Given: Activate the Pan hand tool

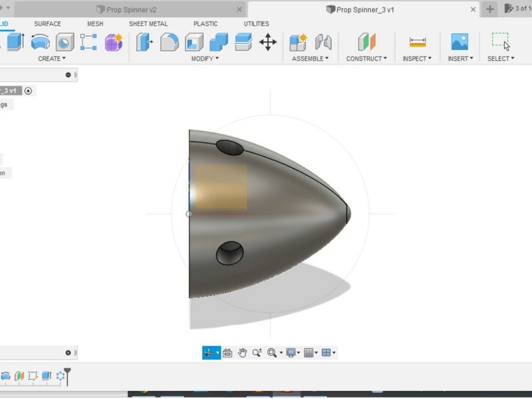Looking at the screenshot, I should pos(242,353).
